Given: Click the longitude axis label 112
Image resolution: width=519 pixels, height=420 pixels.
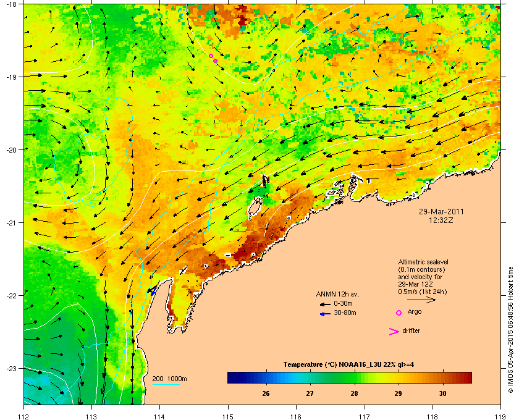Looking at the screenshot, I should point(24,417).
